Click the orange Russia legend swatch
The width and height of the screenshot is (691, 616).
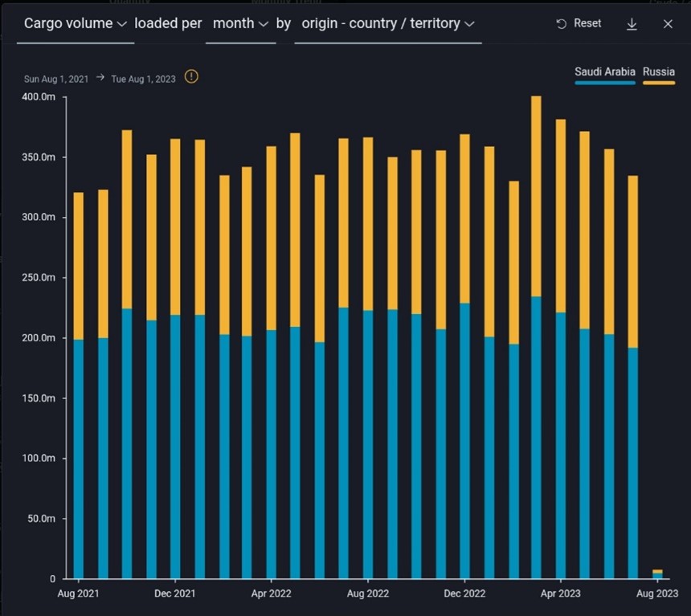coord(659,83)
